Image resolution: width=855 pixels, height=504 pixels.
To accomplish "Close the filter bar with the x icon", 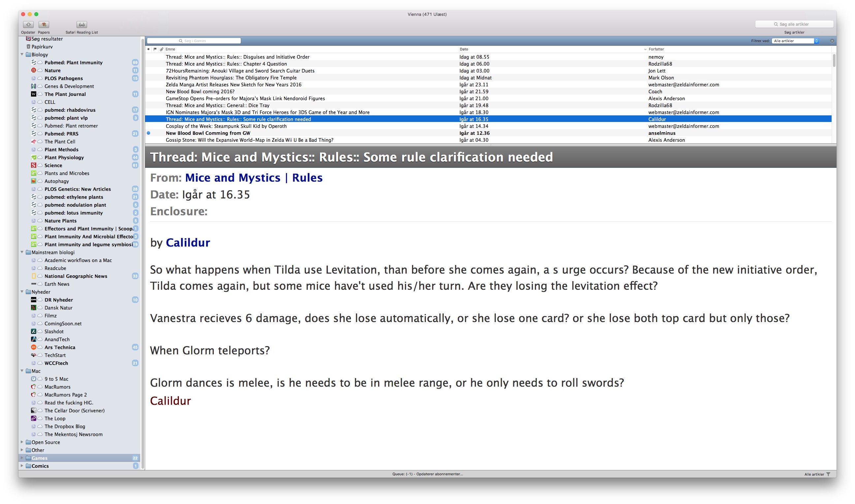I will pyautogui.click(x=832, y=41).
